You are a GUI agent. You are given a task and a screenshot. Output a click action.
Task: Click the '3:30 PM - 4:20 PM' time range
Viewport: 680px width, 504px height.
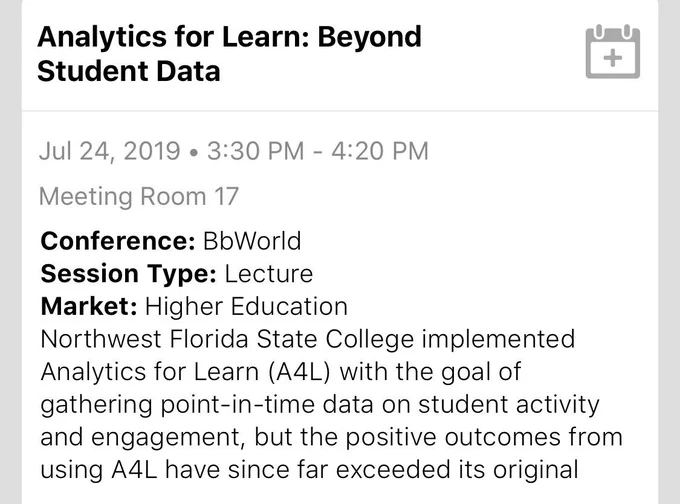[x=317, y=151]
